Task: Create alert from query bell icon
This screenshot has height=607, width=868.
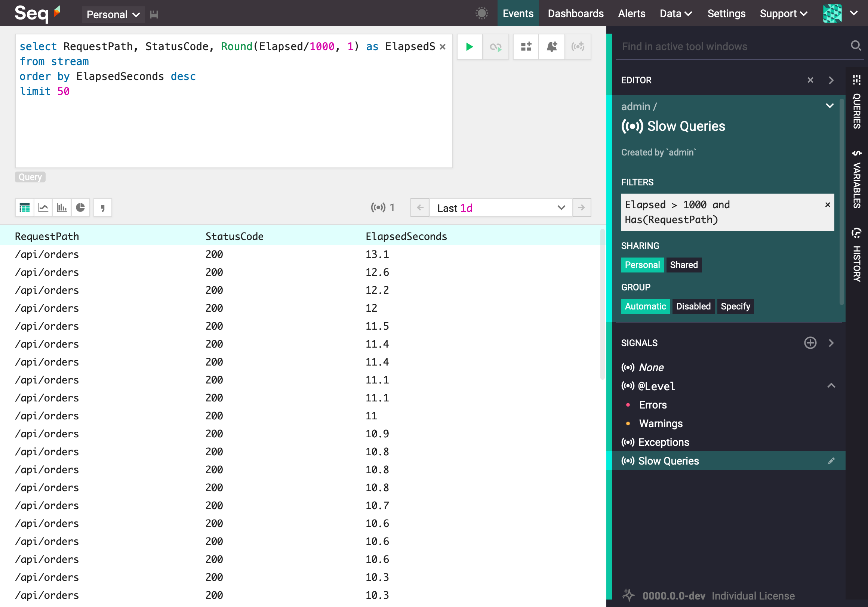Action: coord(552,47)
